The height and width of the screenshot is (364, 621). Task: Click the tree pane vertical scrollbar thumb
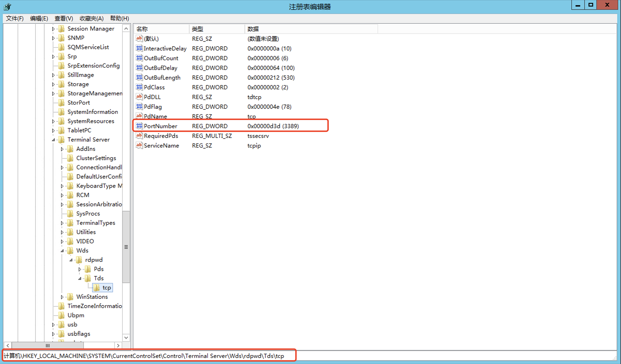126,247
